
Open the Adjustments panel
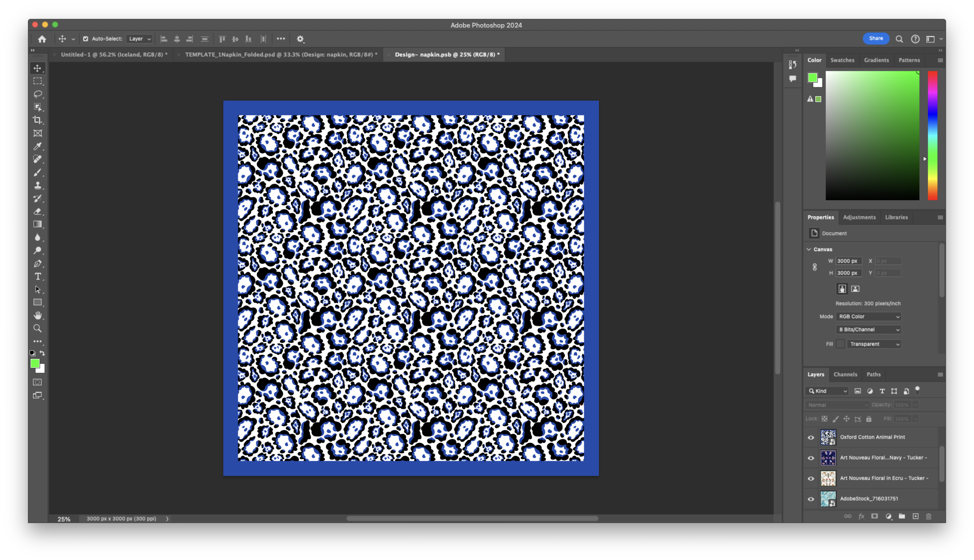point(859,217)
